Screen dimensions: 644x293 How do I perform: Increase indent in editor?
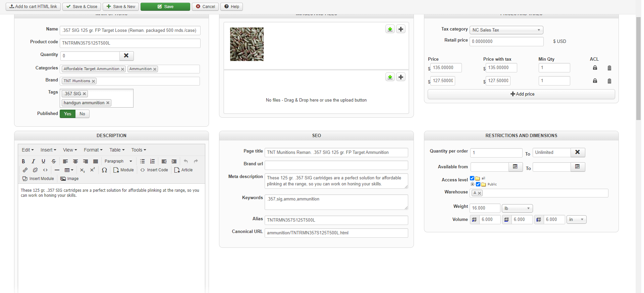[x=174, y=161]
